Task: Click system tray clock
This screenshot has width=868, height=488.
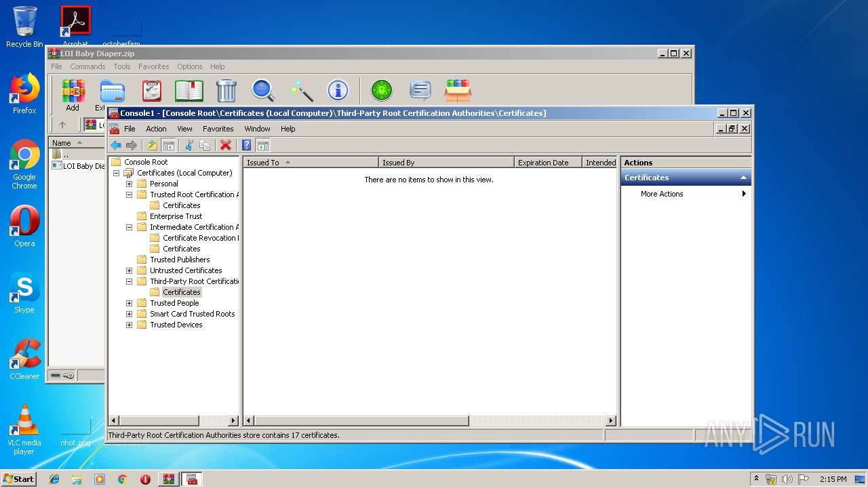Action: (x=833, y=479)
